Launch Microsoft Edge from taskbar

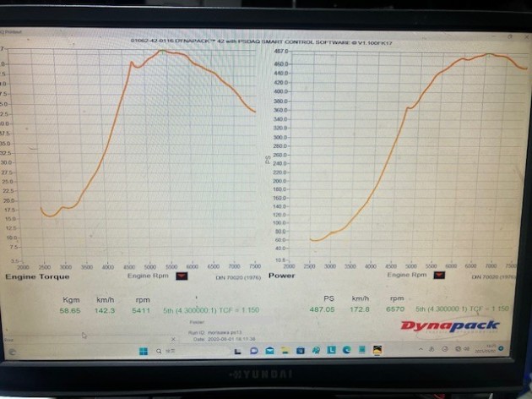pos(346,350)
